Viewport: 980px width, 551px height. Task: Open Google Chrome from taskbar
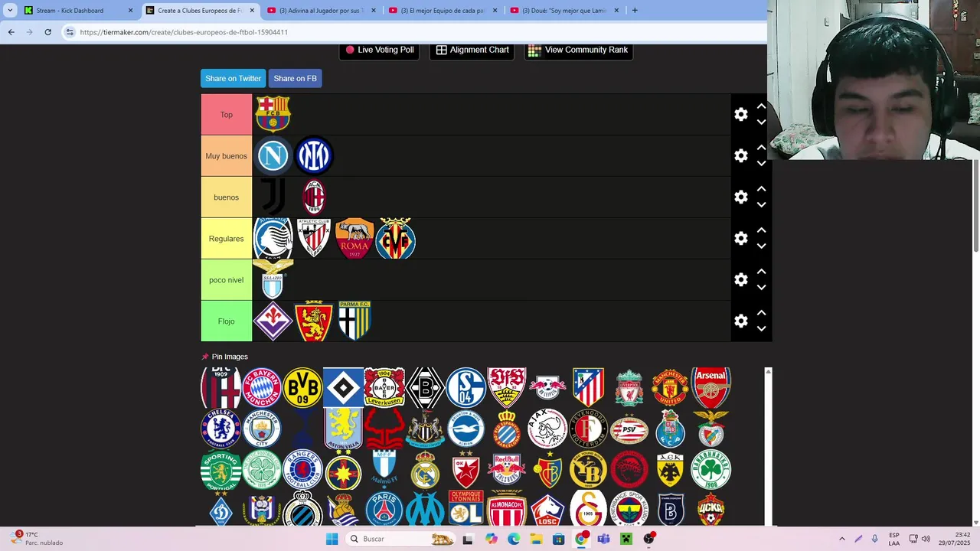(x=581, y=539)
